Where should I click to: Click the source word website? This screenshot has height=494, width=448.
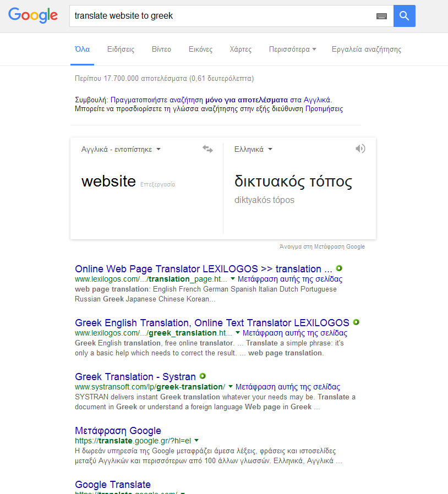[108, 181]
